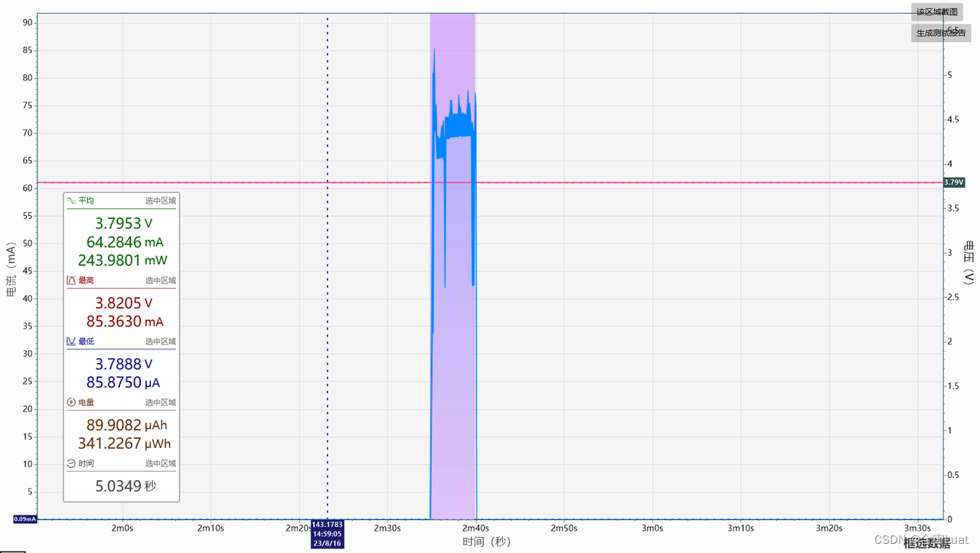Image resolution: width=980 pixels, height=553 pixels.
Task: Click the time (时间) clock icon
Action: (71, 463)
